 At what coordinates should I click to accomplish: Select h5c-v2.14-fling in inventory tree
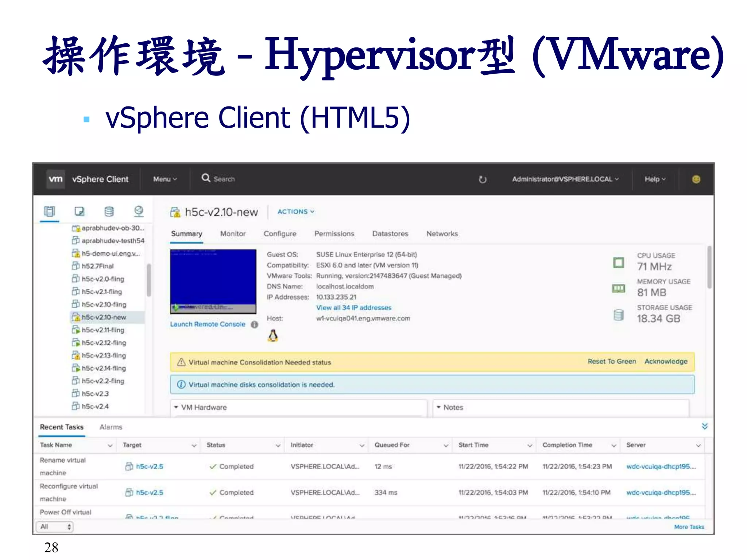click(104, 368)
